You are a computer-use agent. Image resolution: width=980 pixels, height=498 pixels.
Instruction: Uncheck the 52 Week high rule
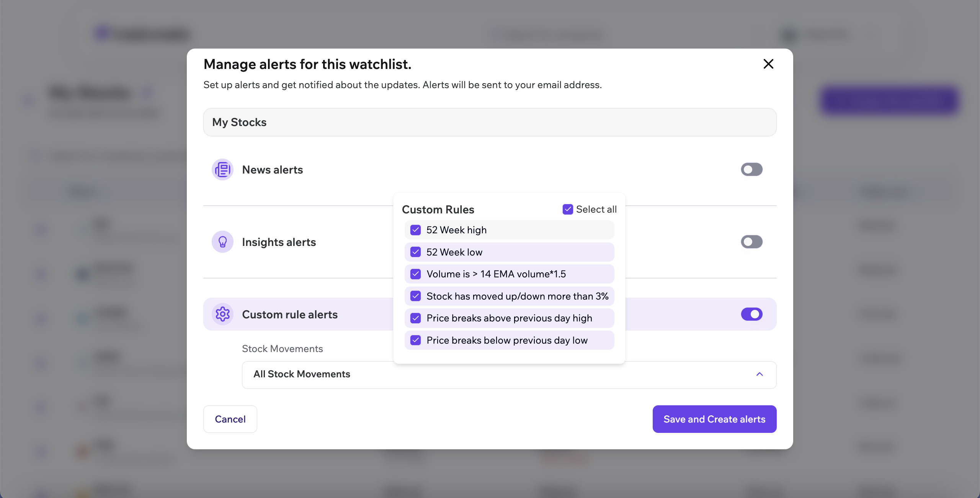click(415, 230)
